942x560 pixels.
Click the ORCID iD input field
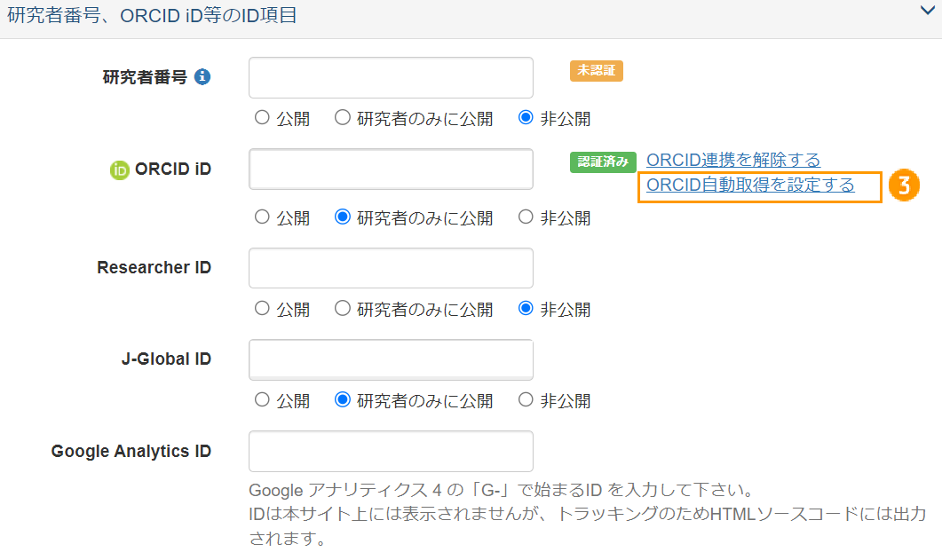(x=391, y=170)
